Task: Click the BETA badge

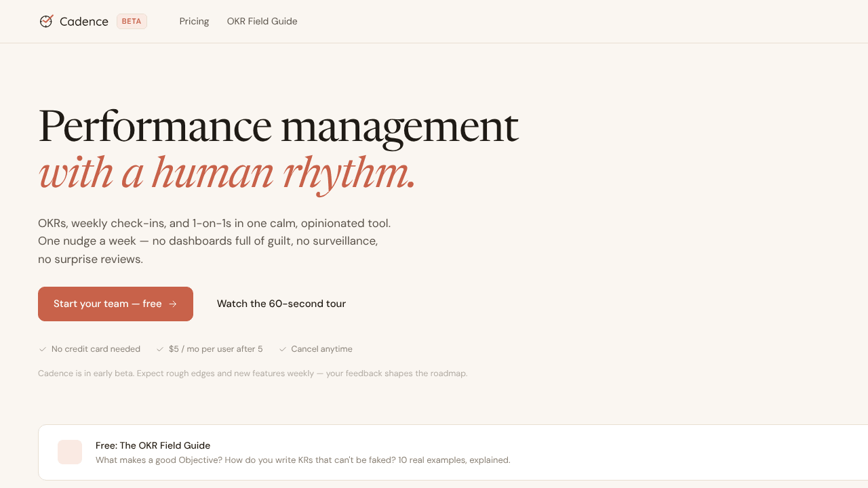Action: [132, 21]
